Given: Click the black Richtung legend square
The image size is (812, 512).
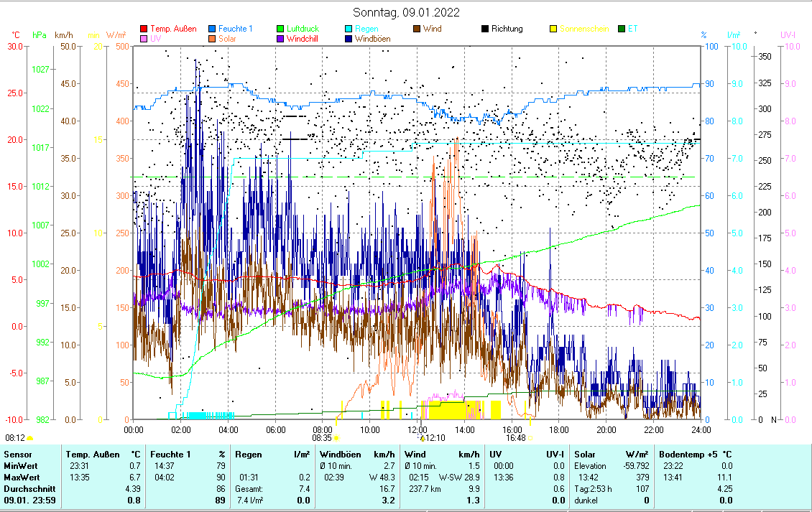Looking at the screenshot, I should click(485, 29).
